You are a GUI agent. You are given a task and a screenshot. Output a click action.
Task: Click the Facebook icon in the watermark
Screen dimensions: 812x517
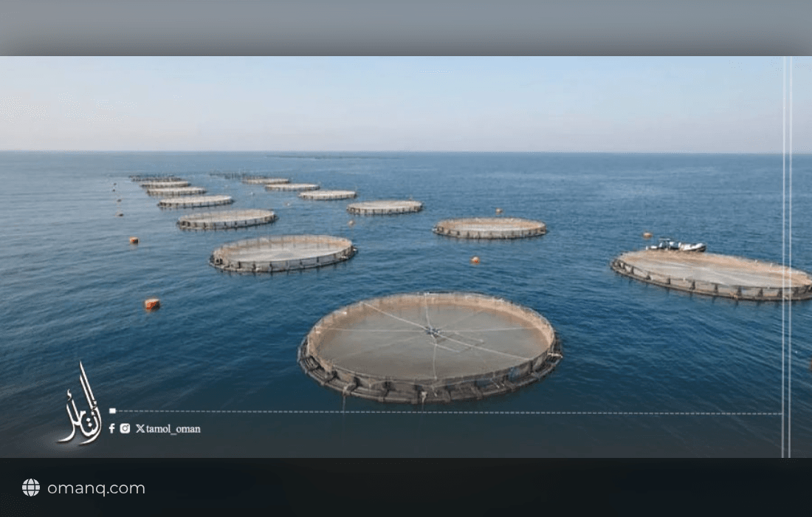[111, 428]
